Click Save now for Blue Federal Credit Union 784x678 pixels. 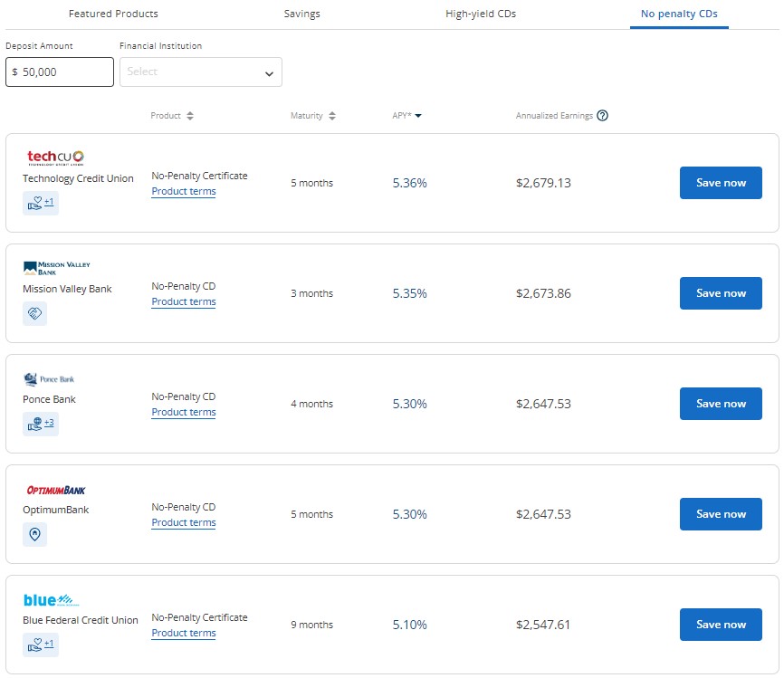(720, 625)
